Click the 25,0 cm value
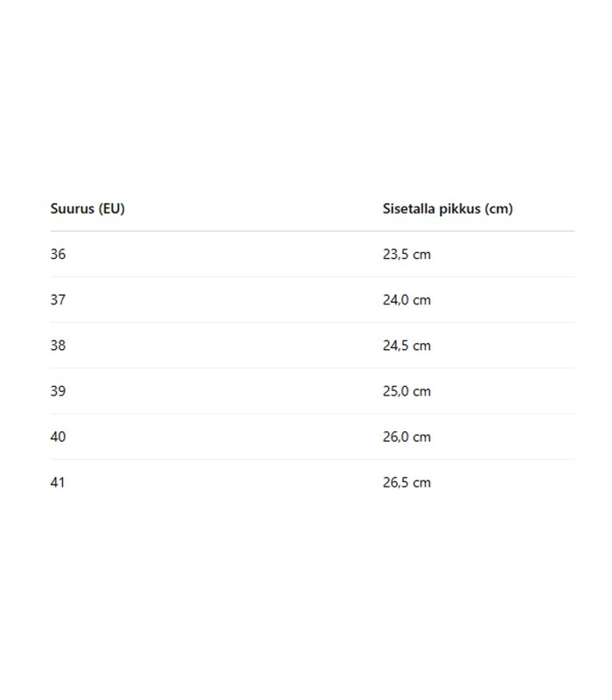612x700 pixels. (407, 391)
